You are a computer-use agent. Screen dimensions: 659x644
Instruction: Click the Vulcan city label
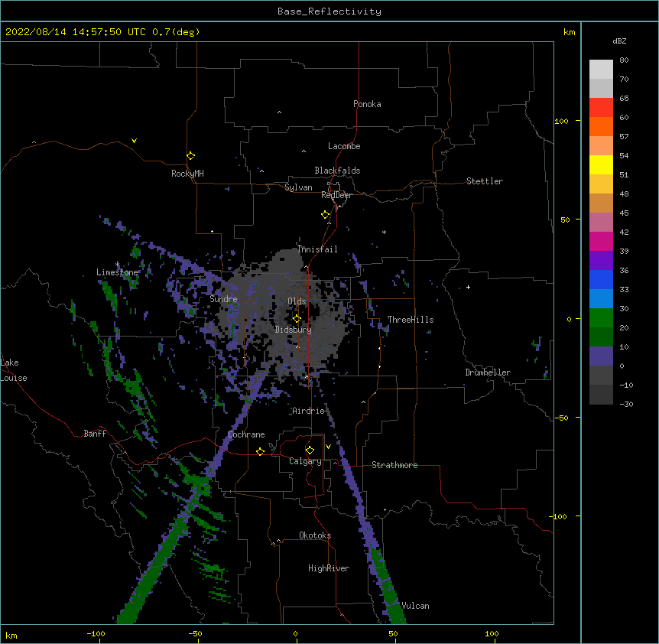tap(415, 606)
